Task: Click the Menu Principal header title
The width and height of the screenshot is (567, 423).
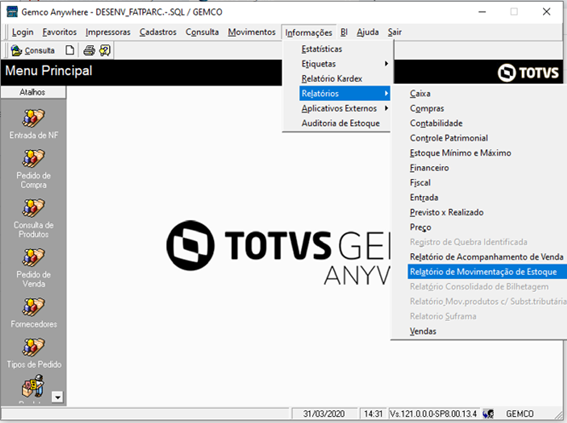Action: point(49,70)
